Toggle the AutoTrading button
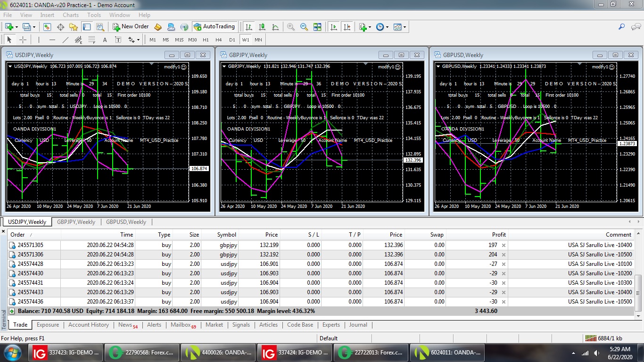Viewport: 644px width, 362px height. point(215,27)
